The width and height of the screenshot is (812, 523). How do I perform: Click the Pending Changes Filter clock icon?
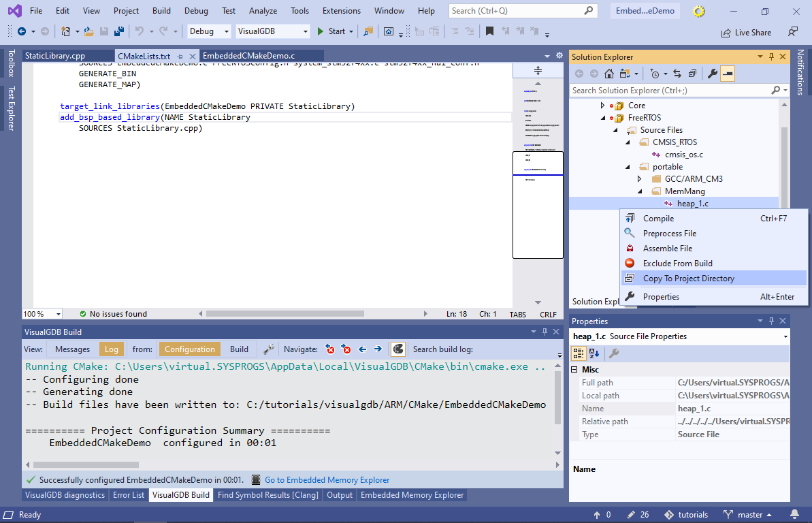click(655, 74)
